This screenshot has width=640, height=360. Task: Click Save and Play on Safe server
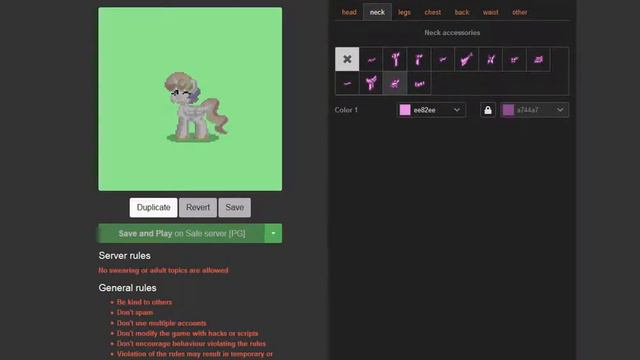(x=181, y=233)
